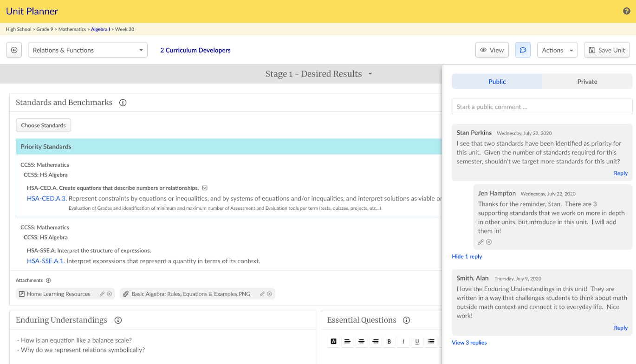Edit the Home Learning Resources attachment
This screenshot has height=364, width=636.
(102, 294)
